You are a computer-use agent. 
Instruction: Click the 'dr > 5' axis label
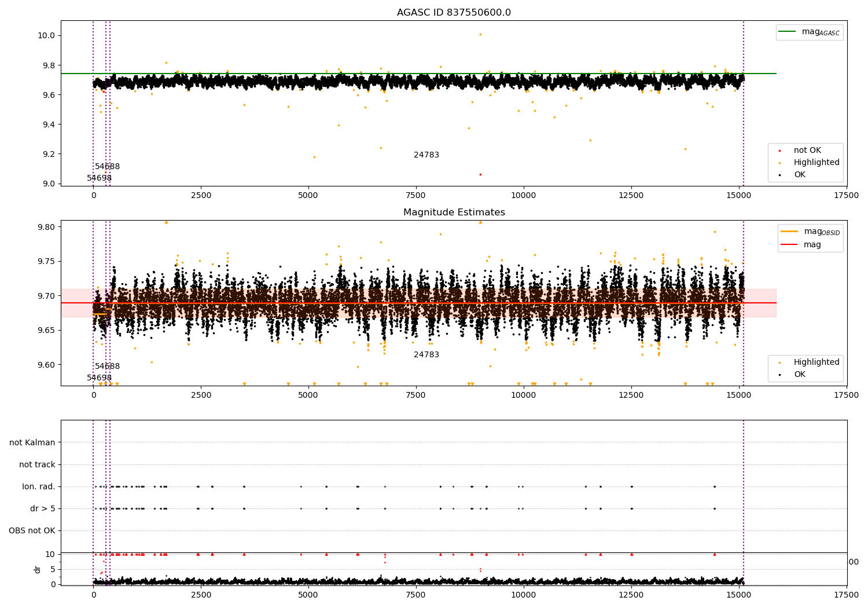pyautogui.click(x=43, y=509)
